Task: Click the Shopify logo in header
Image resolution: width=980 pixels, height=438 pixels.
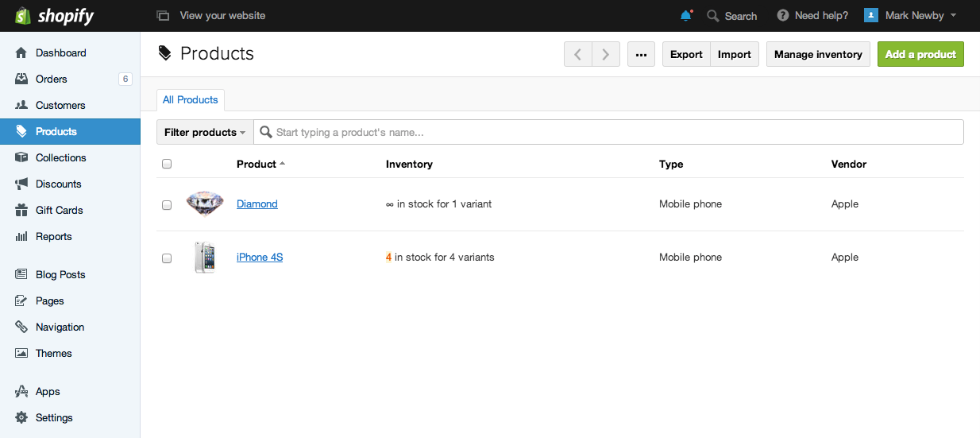Action: 53,16
